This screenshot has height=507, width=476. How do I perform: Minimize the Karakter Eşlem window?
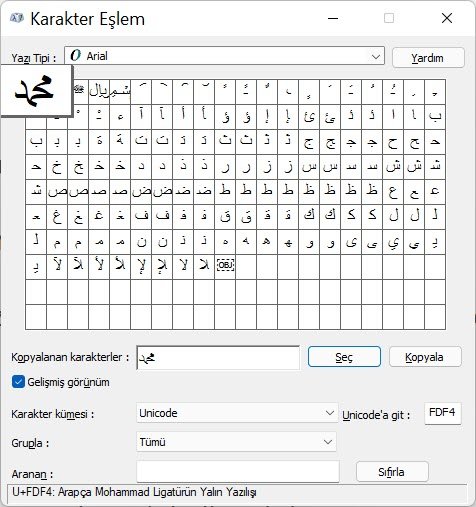[x=333, y=18]
